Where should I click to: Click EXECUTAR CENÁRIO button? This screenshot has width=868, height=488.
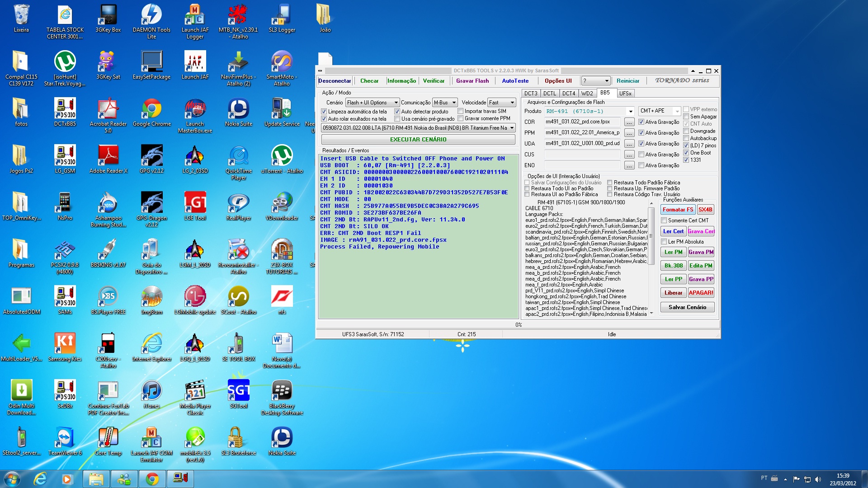click(418, 140)
